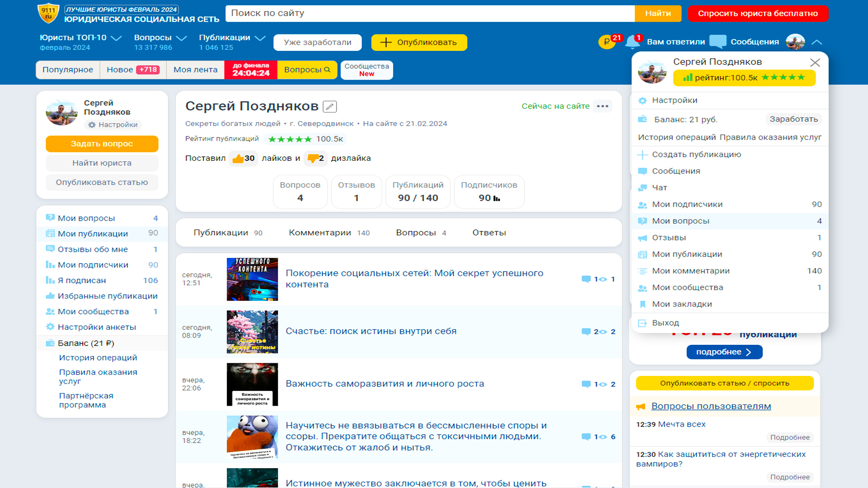Click the subscribers chart icon in stats

click(x=497, y=198)
